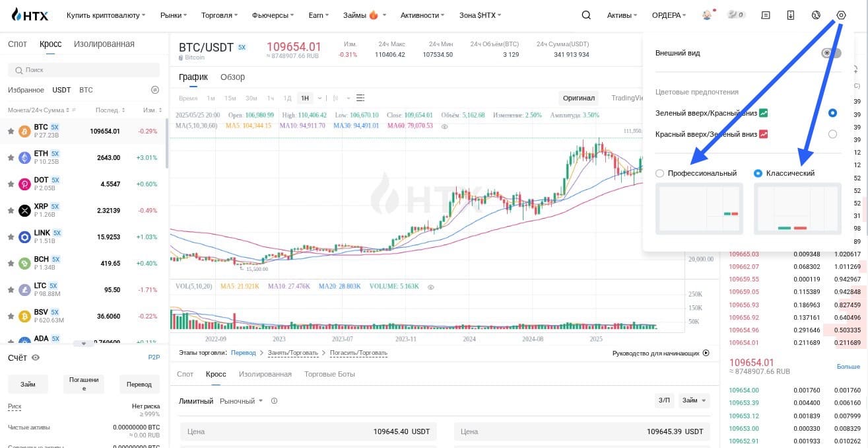Image resolution: width=868 pixels, height=448 pixels.
Task: Open the Обзор tab
Action: (232, 77)
